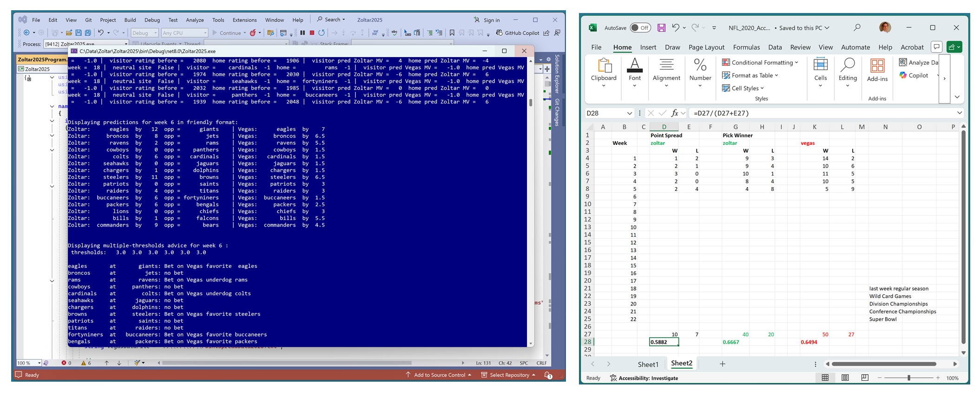Add a new sheet with plus icon
This screenshot has height=397, width=980.
[722, 364]
